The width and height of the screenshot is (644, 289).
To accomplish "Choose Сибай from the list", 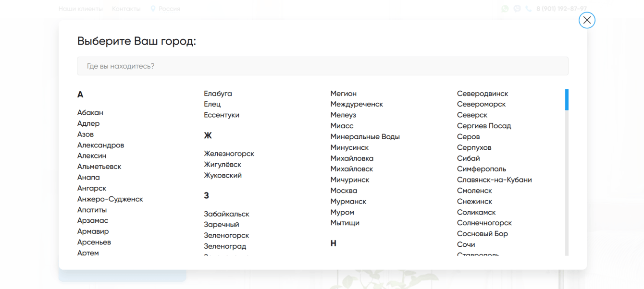I will tap(469, 158).
